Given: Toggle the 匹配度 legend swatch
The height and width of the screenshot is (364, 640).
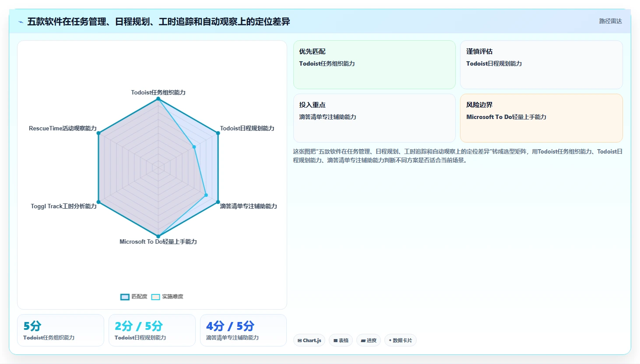Looking at the screenshot, I should [125, 297].
